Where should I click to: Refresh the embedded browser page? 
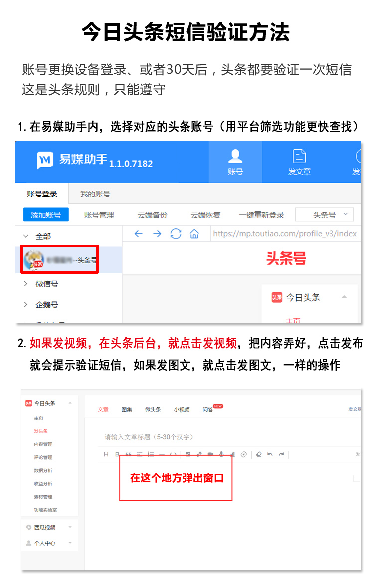point(176,234)
